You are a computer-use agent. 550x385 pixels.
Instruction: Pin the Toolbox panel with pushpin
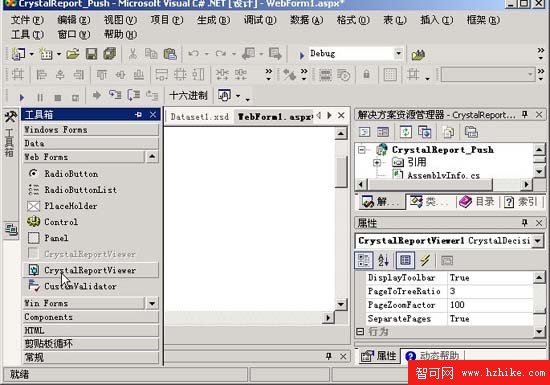(x=138, y=115)
